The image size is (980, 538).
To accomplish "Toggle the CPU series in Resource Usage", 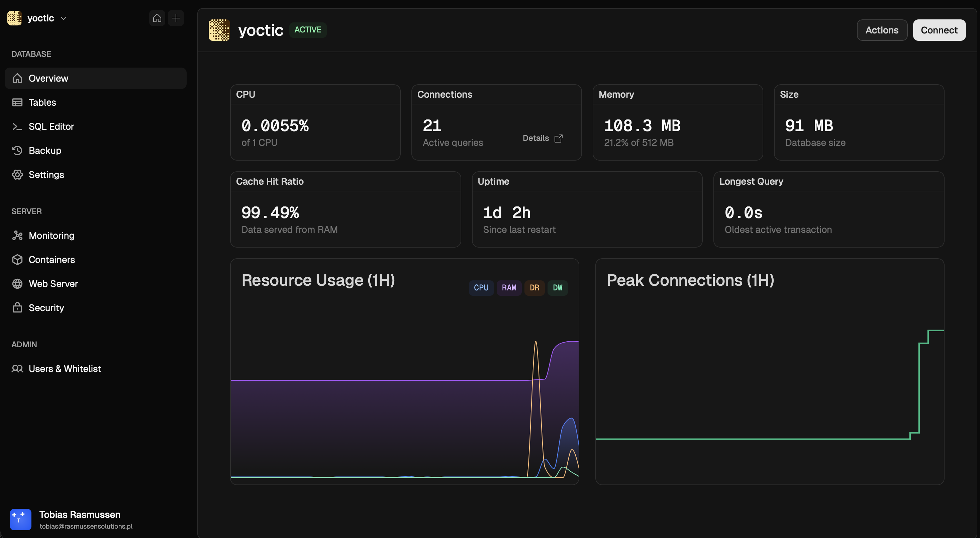I will (x=481, y=288).
